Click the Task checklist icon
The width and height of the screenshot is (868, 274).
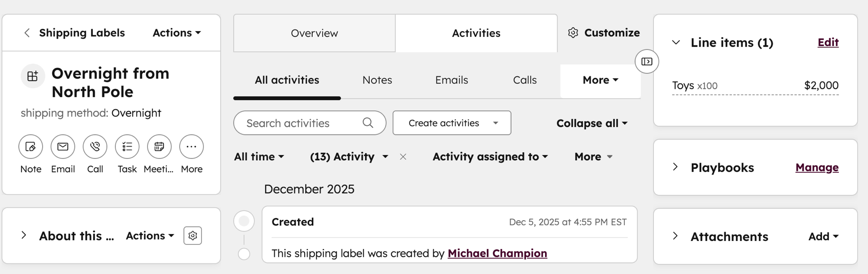tap(127, 147)
